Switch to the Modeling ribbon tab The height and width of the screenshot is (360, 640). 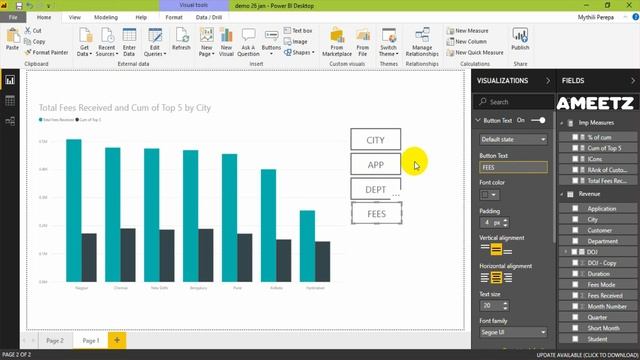click(x=106, y=18)
